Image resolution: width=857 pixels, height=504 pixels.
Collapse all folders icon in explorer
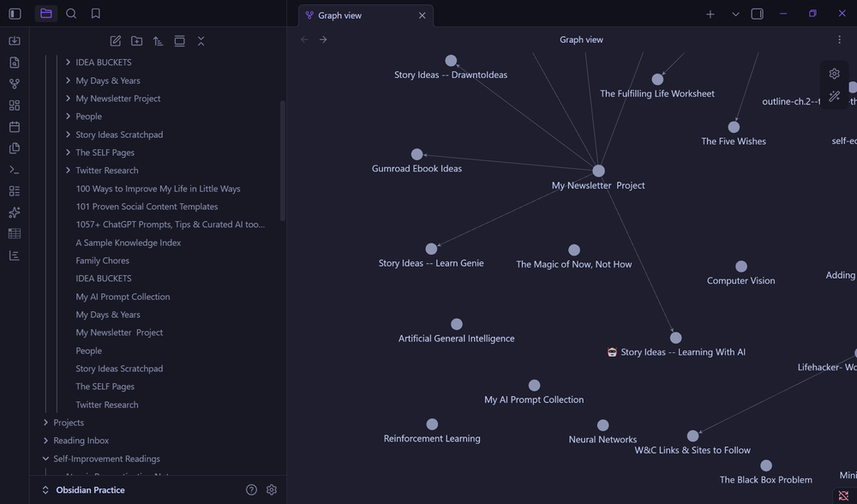(201, 41)
